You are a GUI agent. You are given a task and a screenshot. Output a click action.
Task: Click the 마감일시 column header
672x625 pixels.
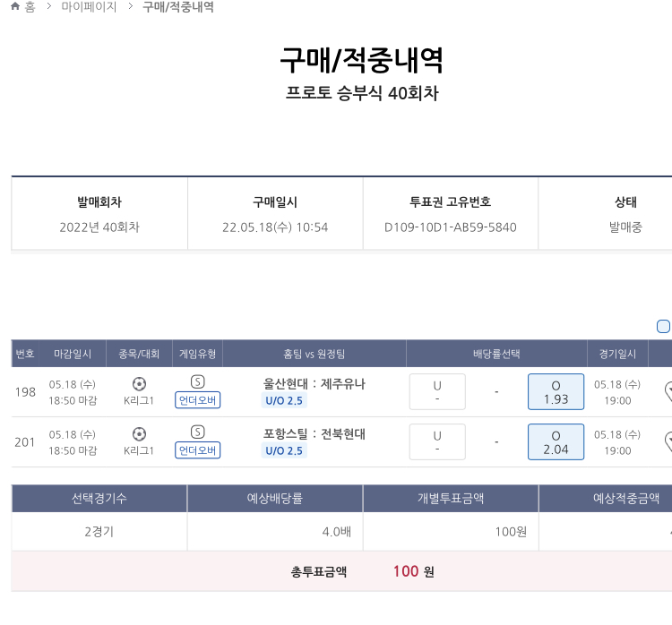tap(73, 354)
